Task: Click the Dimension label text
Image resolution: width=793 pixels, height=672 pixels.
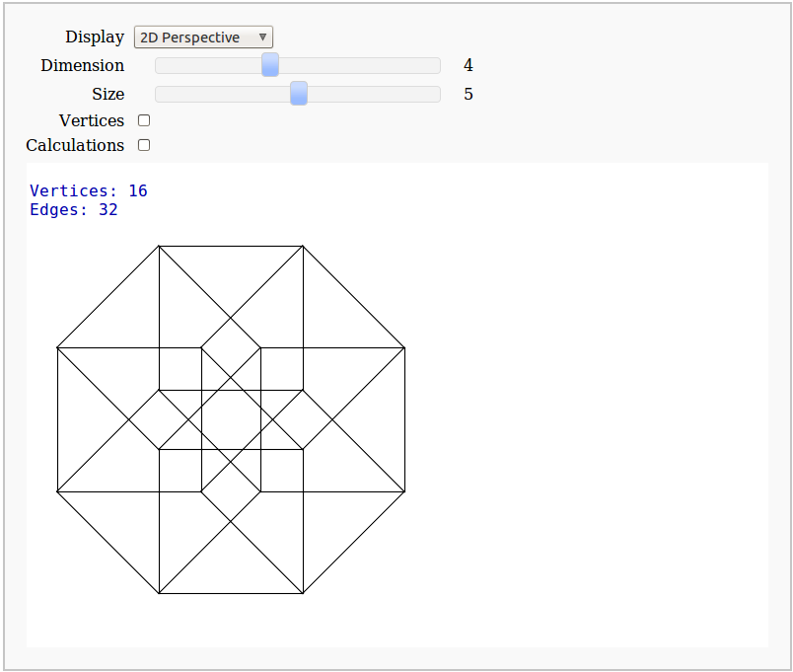Action: [x=83, y=65]
